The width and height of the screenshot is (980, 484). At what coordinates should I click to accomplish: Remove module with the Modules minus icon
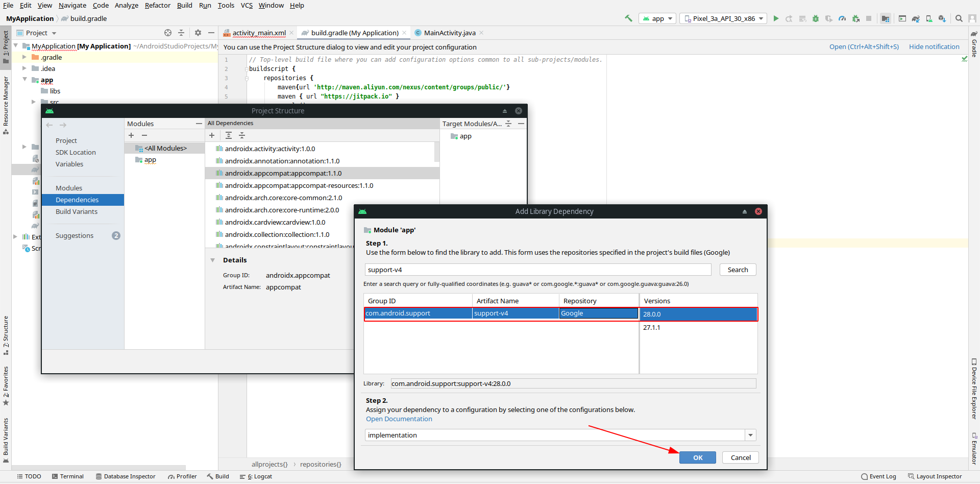[144, 135]
